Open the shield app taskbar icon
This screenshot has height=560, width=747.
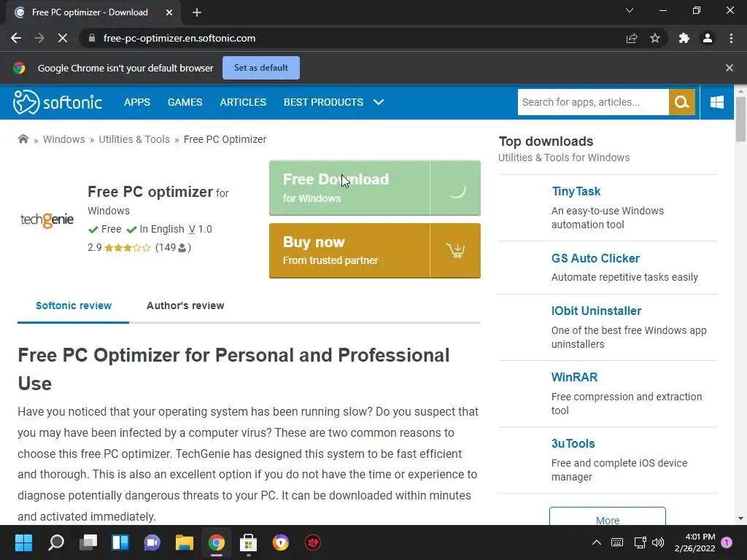[x=281, y=542]
